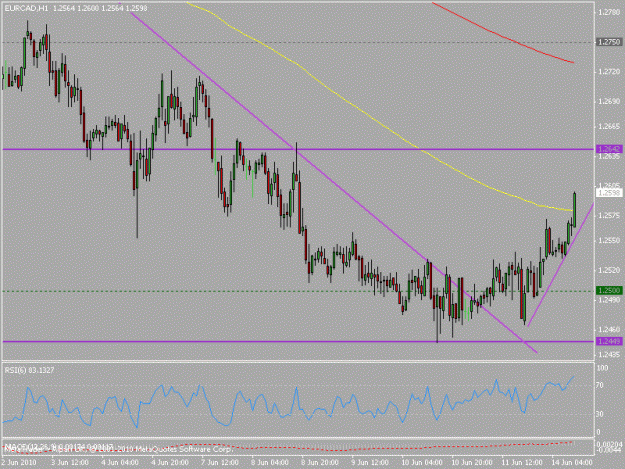Click the white 1.2598 current price tag
The image size is (625, 469).
(609, 193)
